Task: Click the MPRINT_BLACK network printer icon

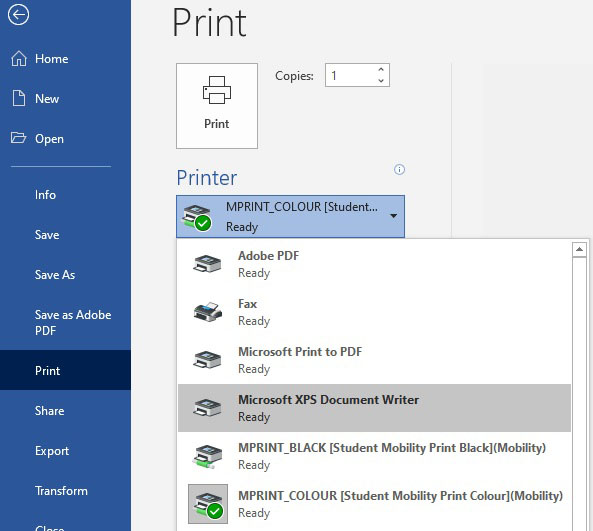Action: pos(207,456)
